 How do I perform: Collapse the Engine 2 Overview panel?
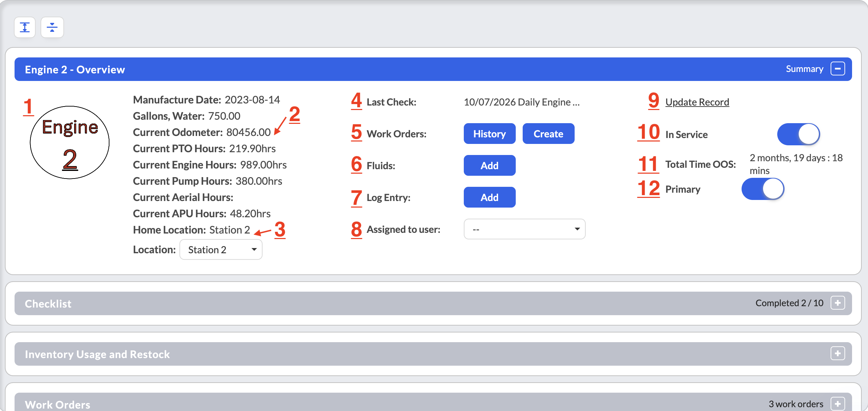pyautogui.click(x=838, y=68)
